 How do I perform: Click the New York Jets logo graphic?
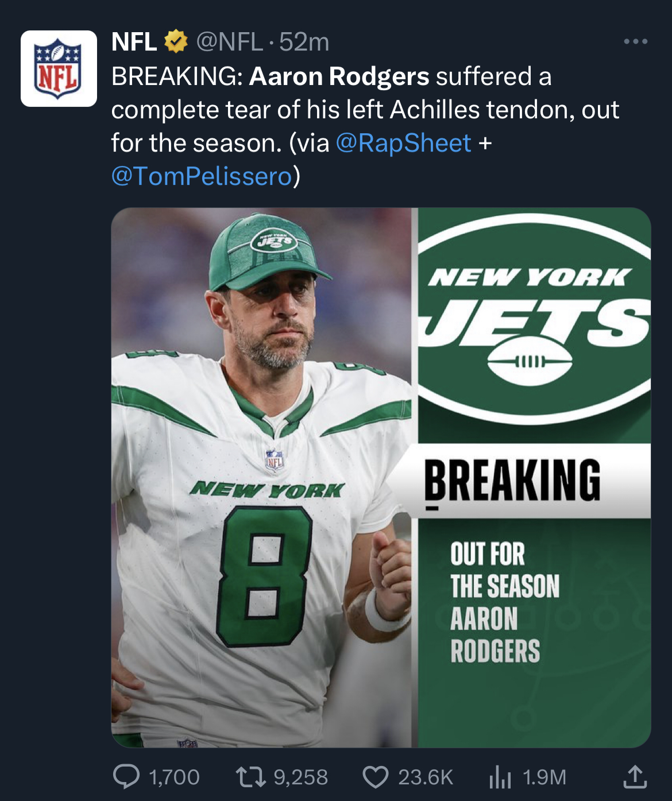click(534, 319)
